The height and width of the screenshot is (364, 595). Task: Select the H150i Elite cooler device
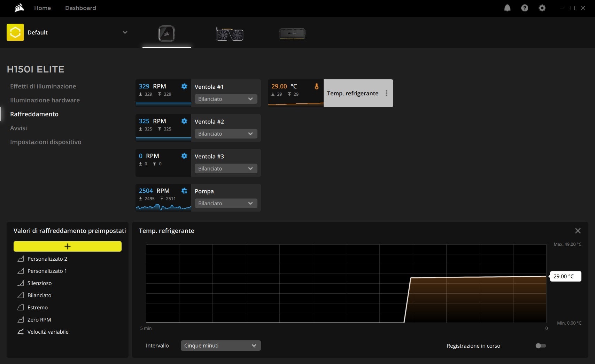(167, 34)
